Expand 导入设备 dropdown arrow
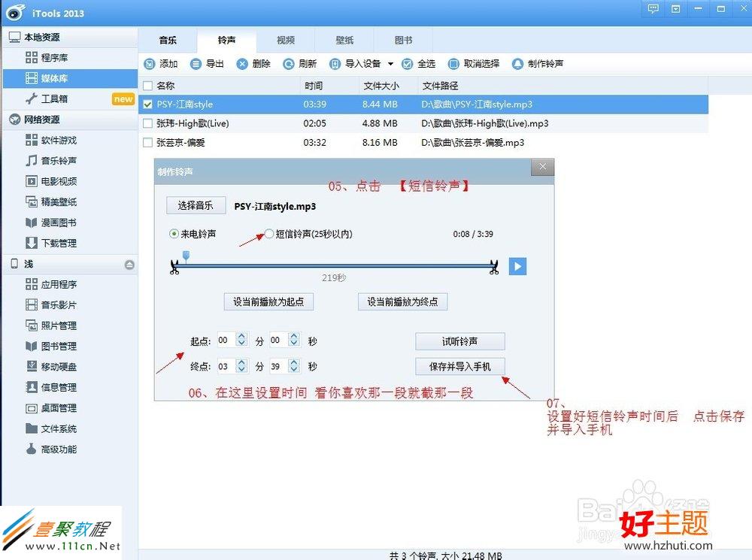Screen dimensions: 752x560 (390, 64)
